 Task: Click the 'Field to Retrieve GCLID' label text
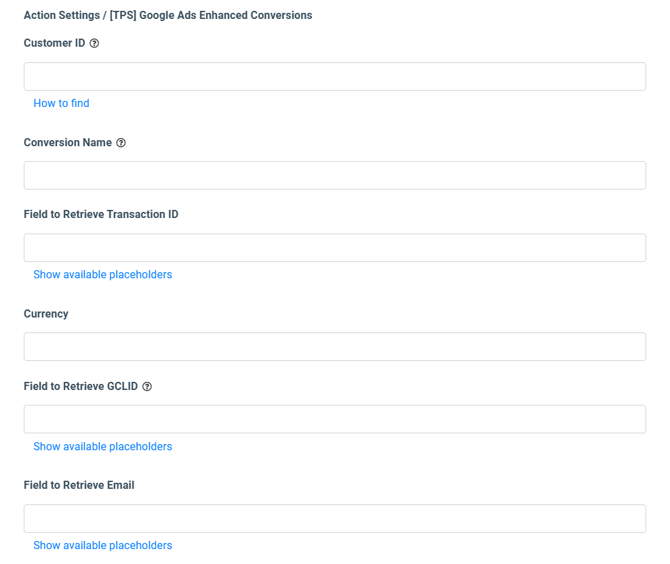tap(80, 387)
